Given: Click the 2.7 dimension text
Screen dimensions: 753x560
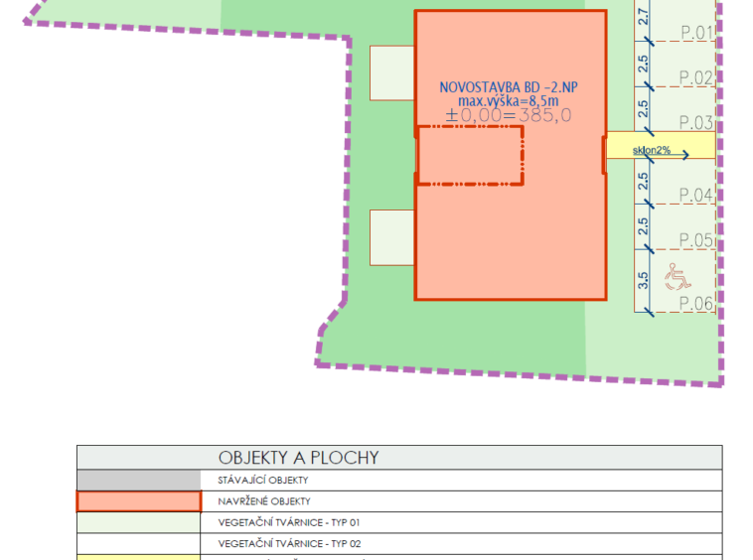Looking at the screenshot, I should 643,17.
